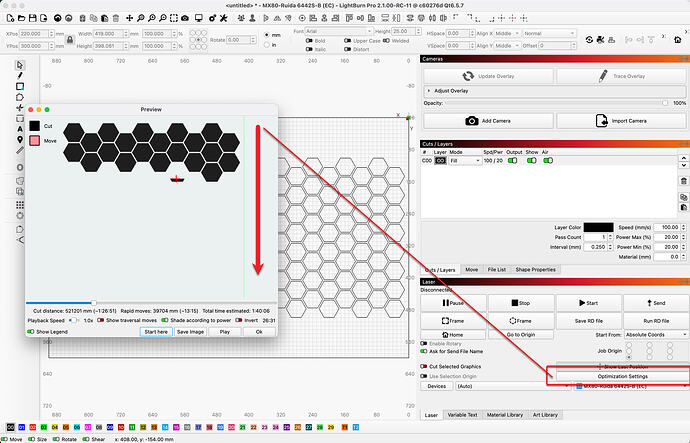Screen dimensions: 690x443
Task: Click Start here button in Preview
Action: pos(156,332)
